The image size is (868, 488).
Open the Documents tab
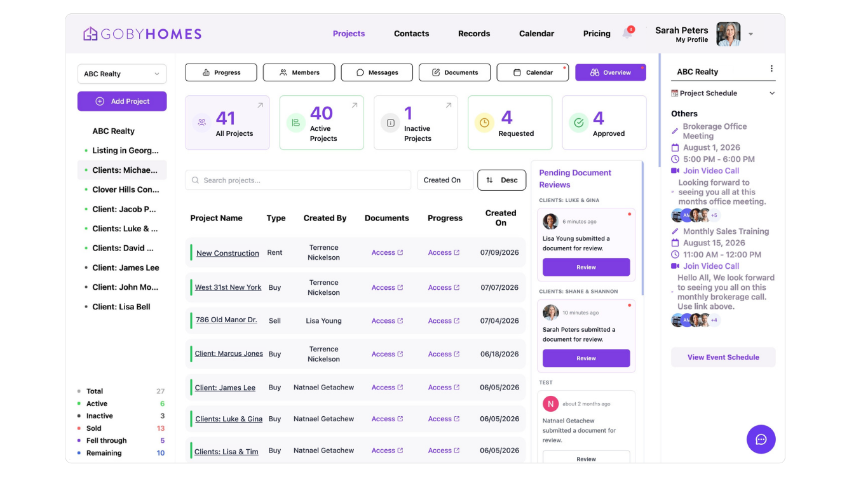coord(455,72)
